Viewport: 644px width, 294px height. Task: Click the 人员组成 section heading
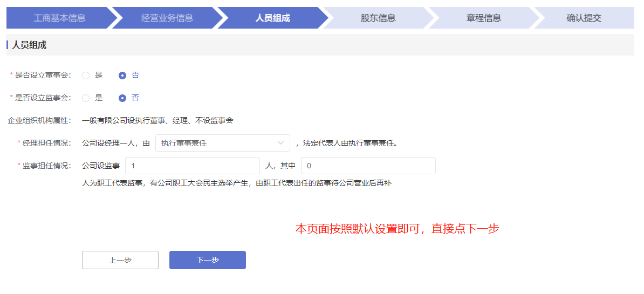(x=29, y=45)
